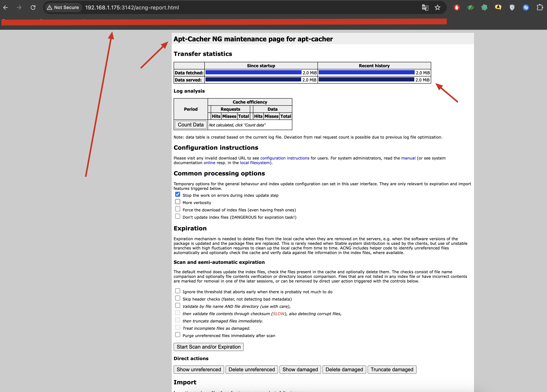547x392 pixels.
Task: Click the Data served recent history bar
Action: [x=366, y=80]
